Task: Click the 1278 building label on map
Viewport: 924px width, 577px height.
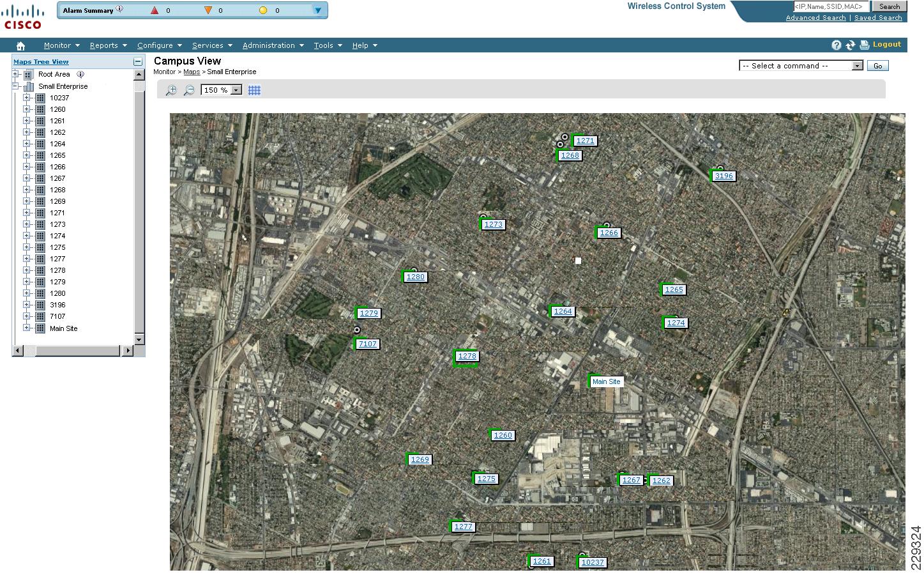Action: pyautogui.click(x=467, y=356)
